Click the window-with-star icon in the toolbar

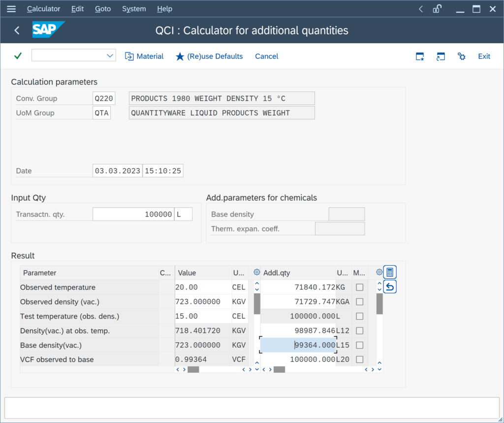(420, 57)
